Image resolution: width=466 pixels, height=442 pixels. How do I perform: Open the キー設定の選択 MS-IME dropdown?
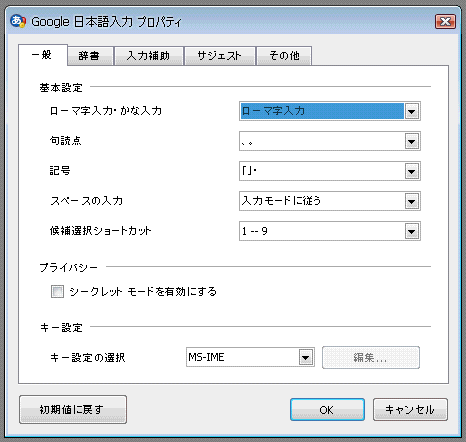(250, 357)
